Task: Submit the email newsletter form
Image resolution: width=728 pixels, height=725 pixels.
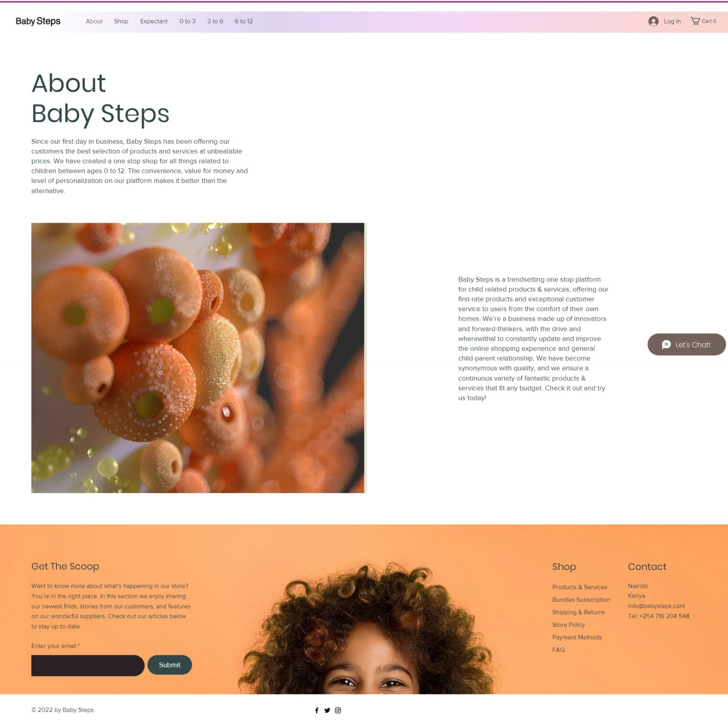Action: tap(169, 664)
